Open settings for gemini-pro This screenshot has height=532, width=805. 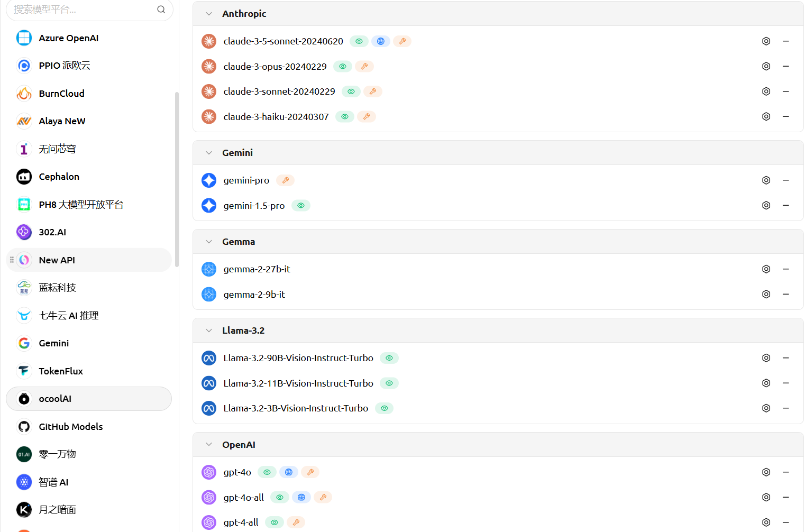click(x=766, y=180)
